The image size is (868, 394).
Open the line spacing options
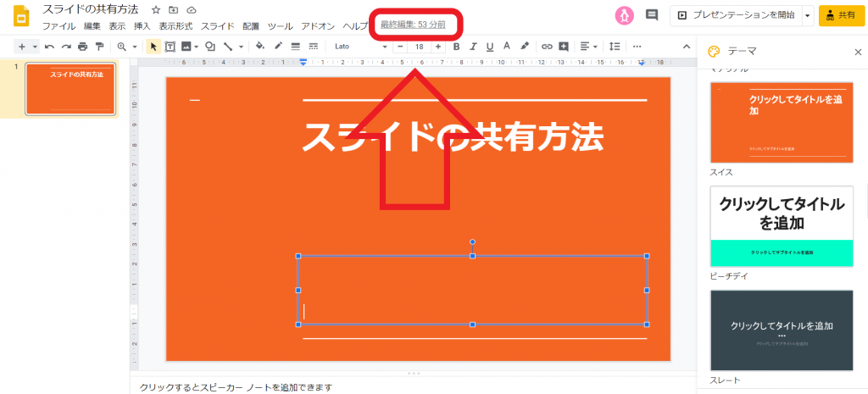(615, 47)
